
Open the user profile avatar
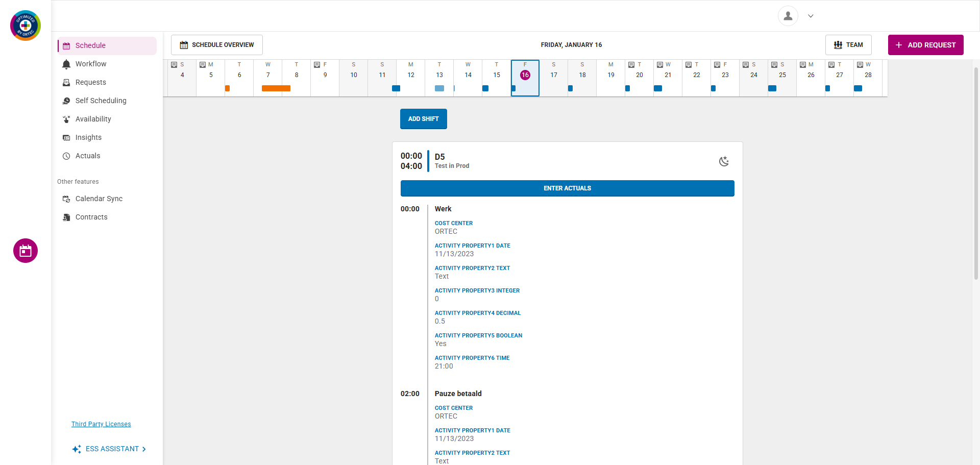tap(788, 16)
